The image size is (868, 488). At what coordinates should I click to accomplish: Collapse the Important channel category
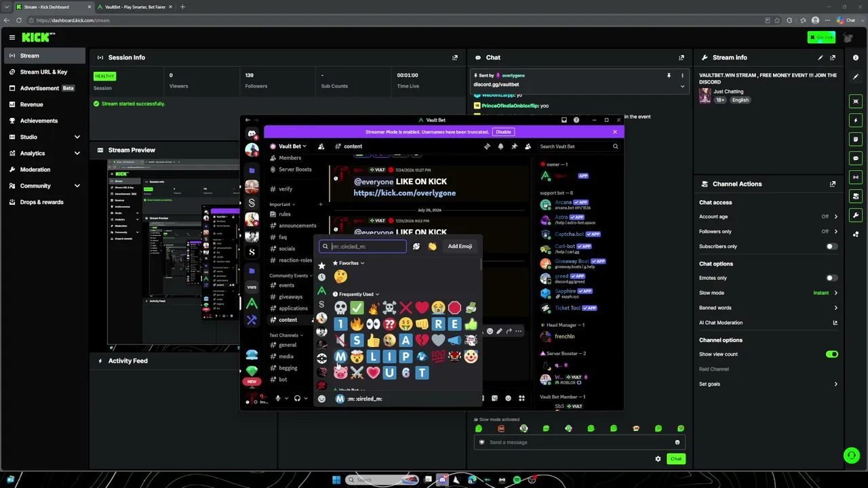[x=282, y=204]
